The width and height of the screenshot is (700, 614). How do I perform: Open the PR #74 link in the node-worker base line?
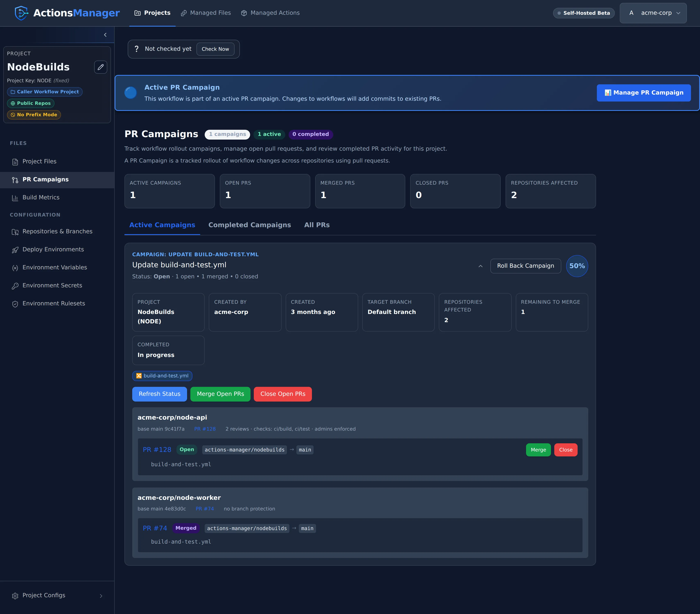coord(204,509)
